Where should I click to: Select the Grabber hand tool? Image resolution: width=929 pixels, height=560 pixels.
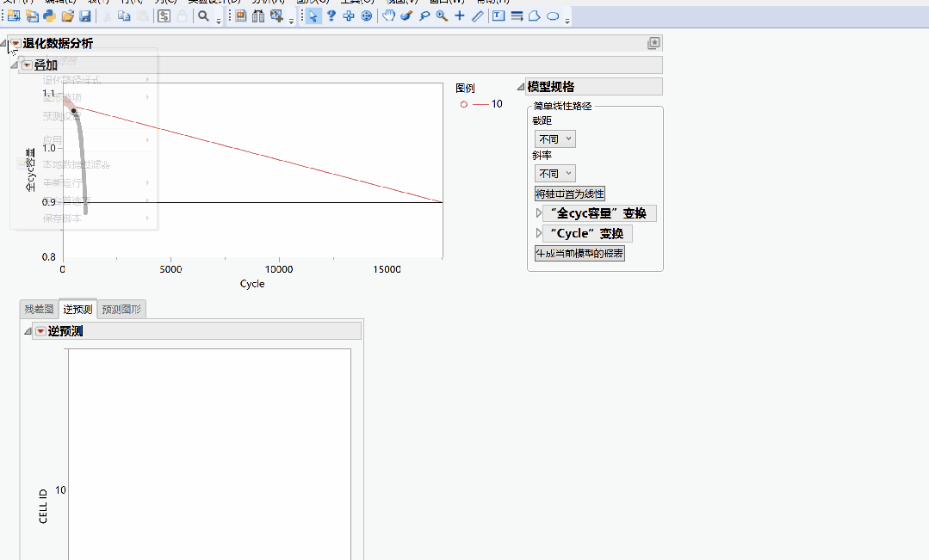(388, 16)
